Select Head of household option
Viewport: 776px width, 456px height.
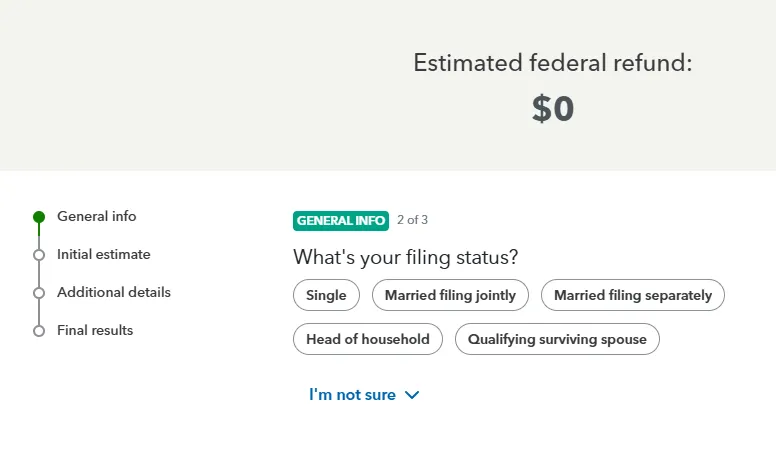tap(367, 339)
